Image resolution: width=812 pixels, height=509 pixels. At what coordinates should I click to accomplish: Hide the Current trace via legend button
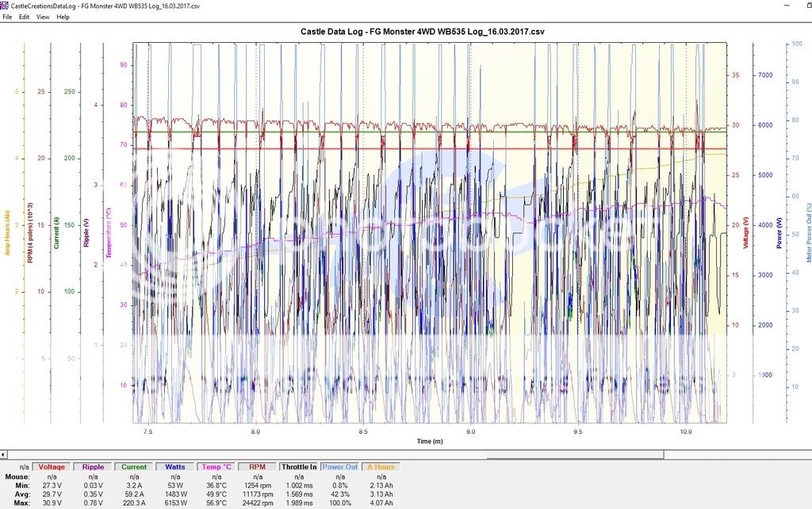[134, 467]
